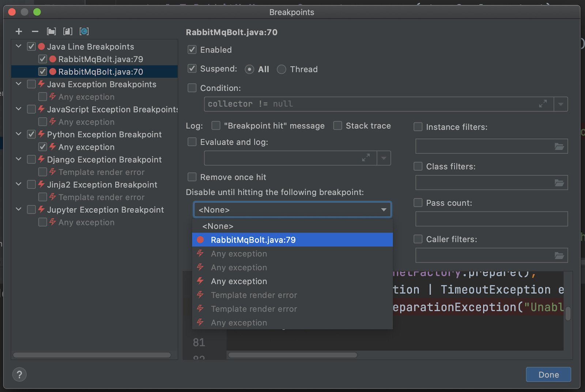Click the Group by File toolbar icon
Viewport: 585px width, 392px height.
tap(68, 31)
